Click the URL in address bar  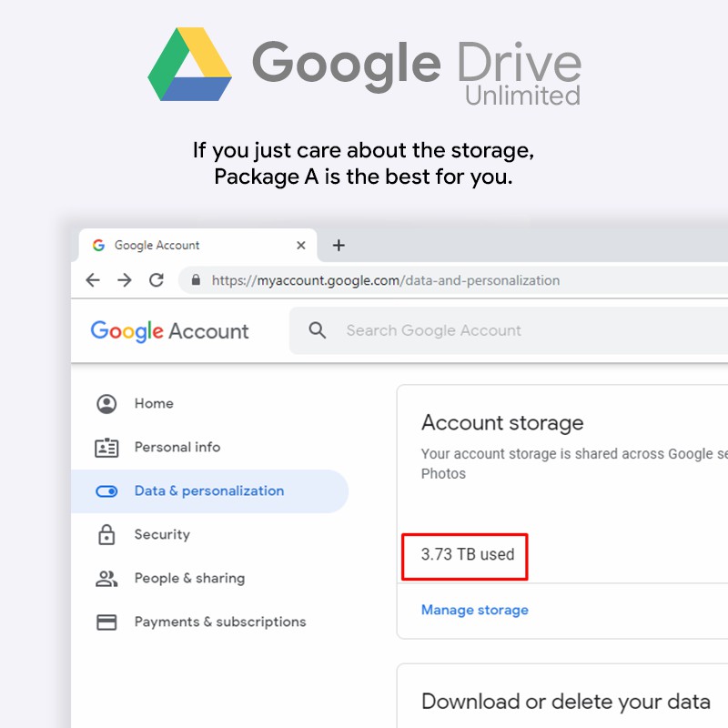click(386, 280)
